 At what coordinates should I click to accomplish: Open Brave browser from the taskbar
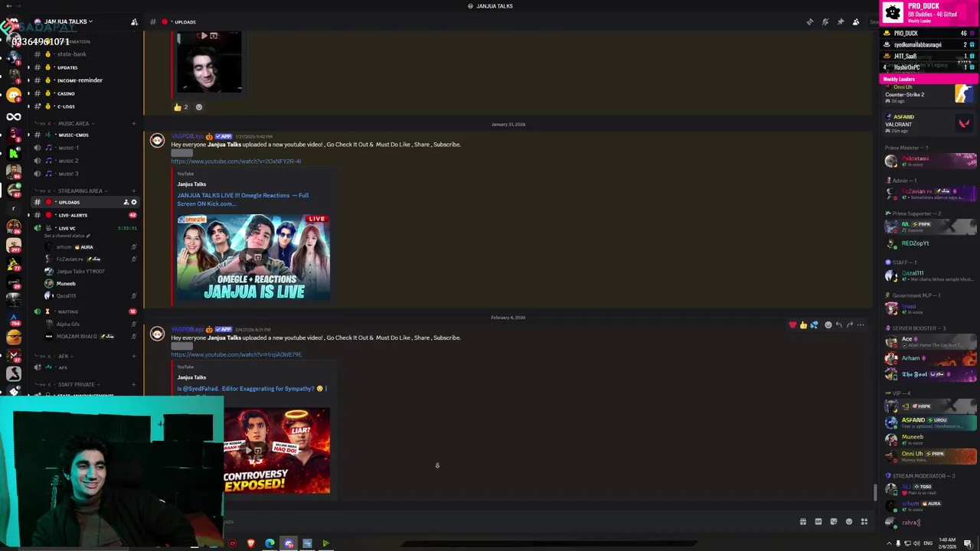[251, 543]
